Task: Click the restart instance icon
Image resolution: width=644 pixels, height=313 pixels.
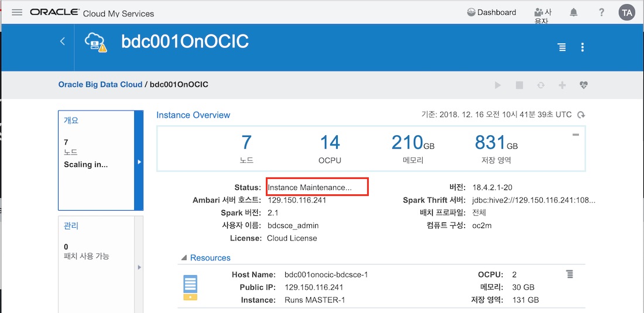Action: (x=541, y=85)
